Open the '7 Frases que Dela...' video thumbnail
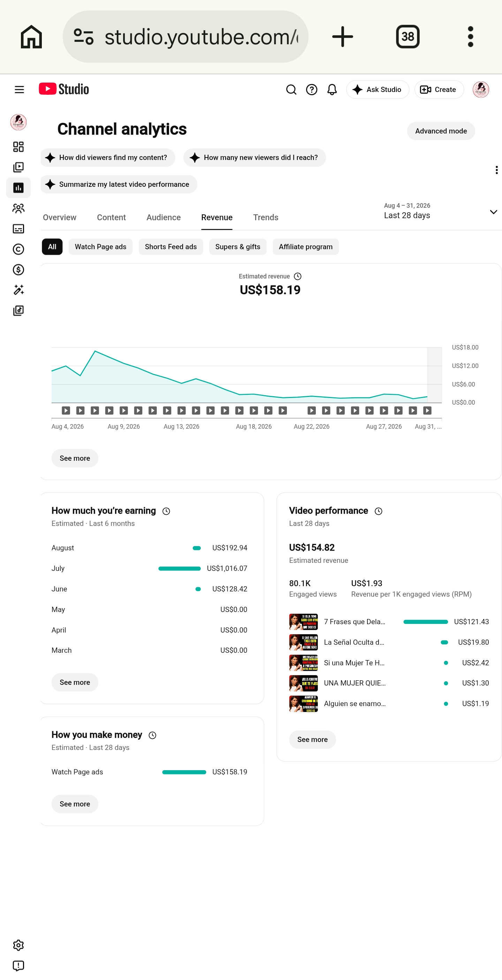 pos(303,622)
